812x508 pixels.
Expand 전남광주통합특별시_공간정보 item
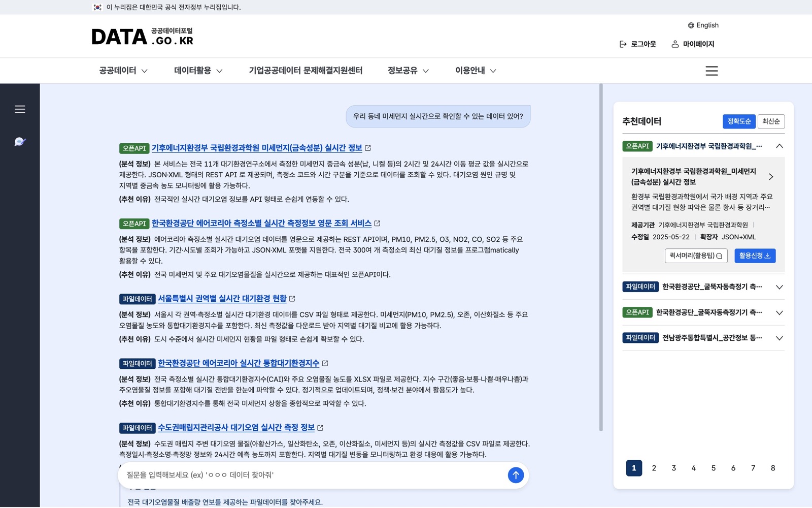780,338
